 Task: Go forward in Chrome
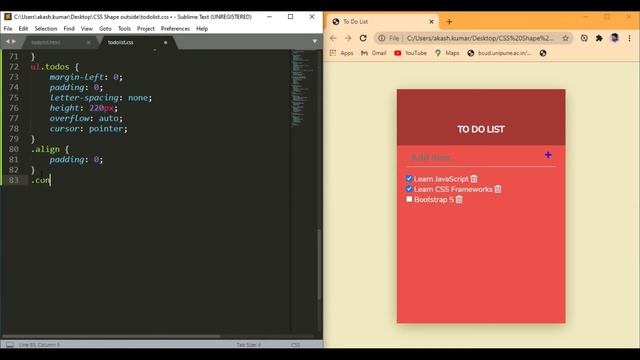coord(348,38)
